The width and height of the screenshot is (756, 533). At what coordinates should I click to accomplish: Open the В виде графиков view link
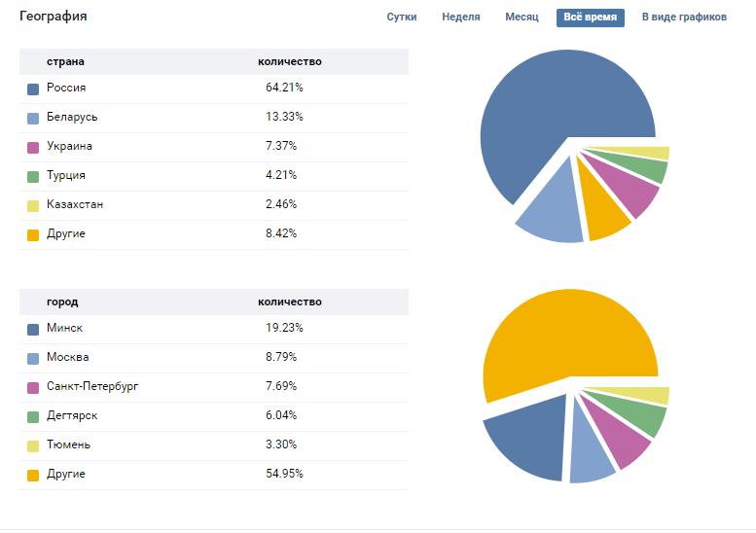click(x=684, y=18)
